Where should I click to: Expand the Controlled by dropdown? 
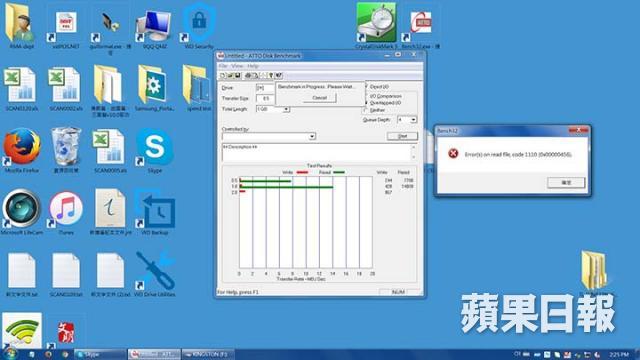[312, 136]
